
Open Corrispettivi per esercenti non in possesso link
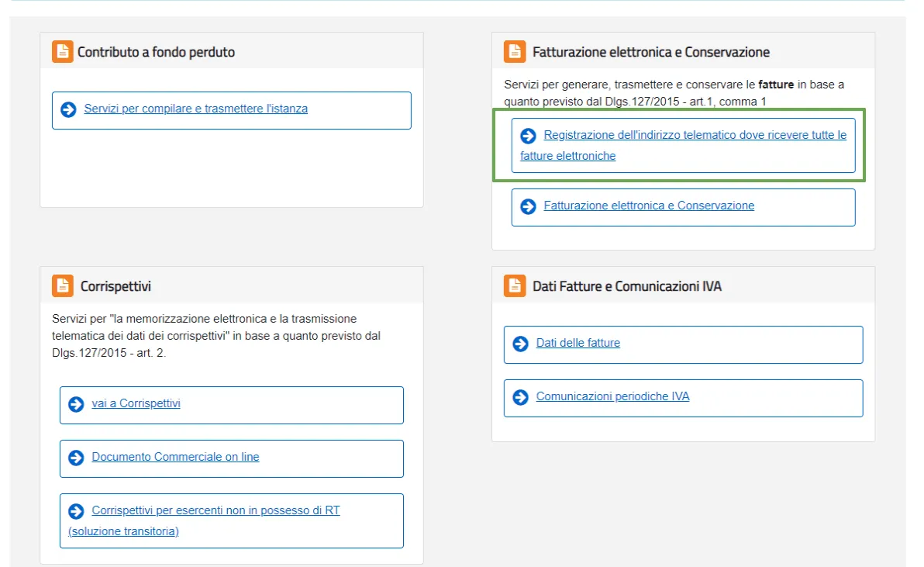point(215,510)
